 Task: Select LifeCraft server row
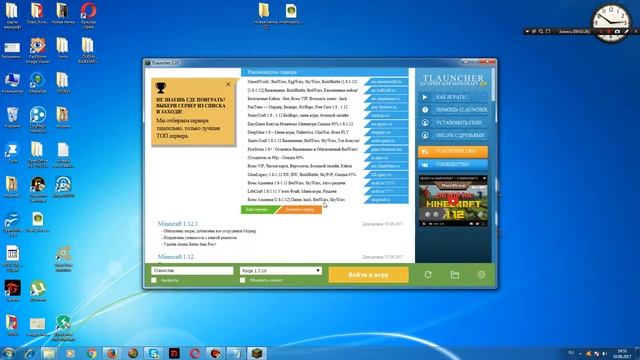(x=292, y=191)
